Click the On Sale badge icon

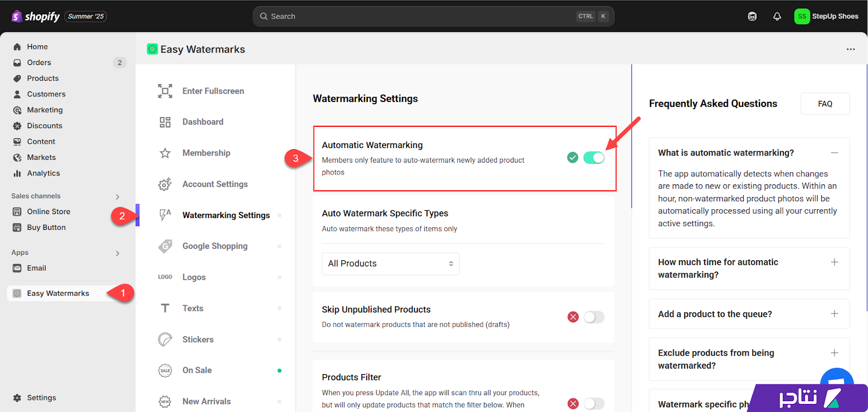tap(165, 370)
